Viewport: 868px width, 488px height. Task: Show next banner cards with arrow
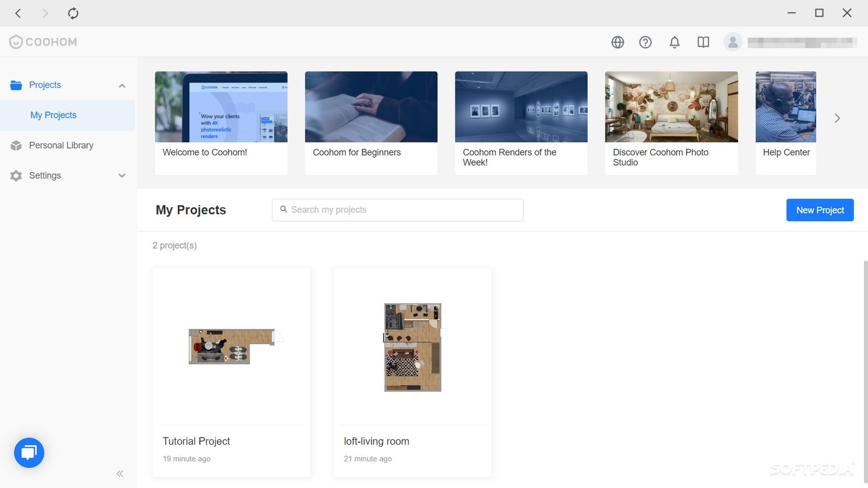tap(837, 118)
